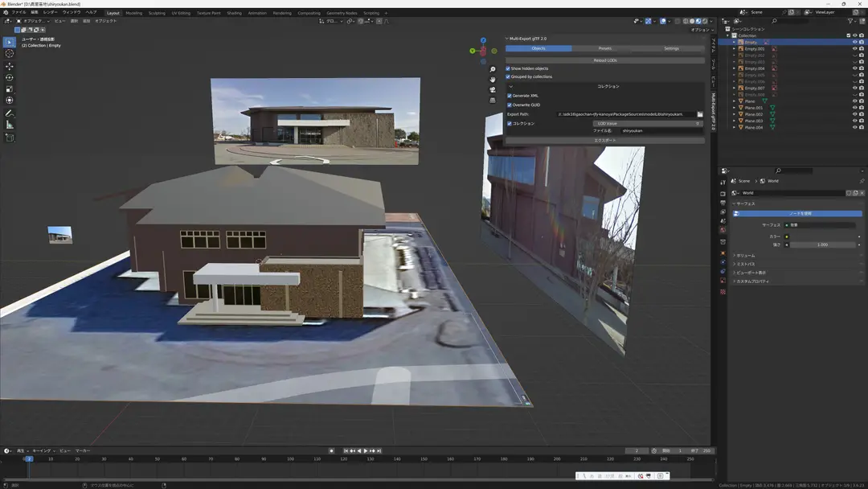Viewport: 868px width, 489px height.
Task: Open the Blender logo menu
Action: click(6, 12)
